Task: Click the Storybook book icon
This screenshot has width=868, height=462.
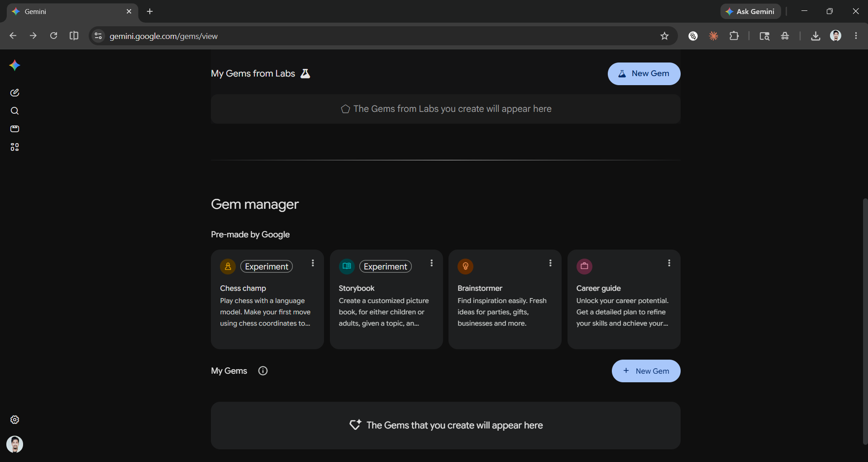Action: (x=347, y=266)
